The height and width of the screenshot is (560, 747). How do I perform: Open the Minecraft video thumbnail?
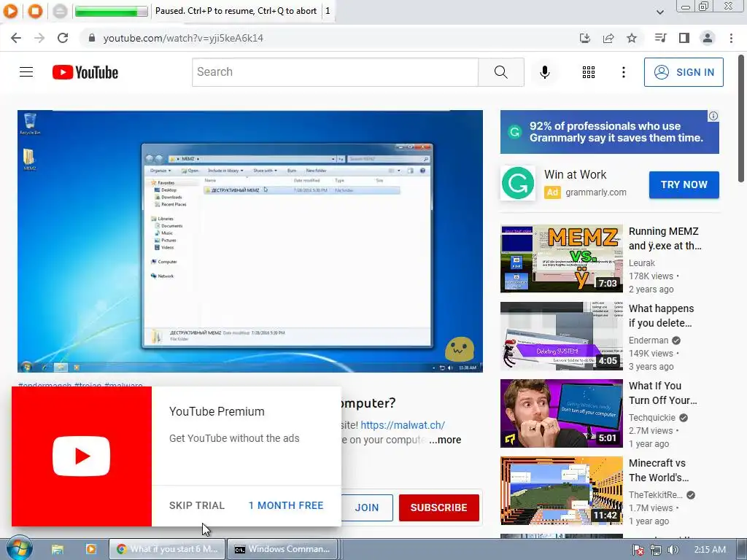click(x=561, y=491)
